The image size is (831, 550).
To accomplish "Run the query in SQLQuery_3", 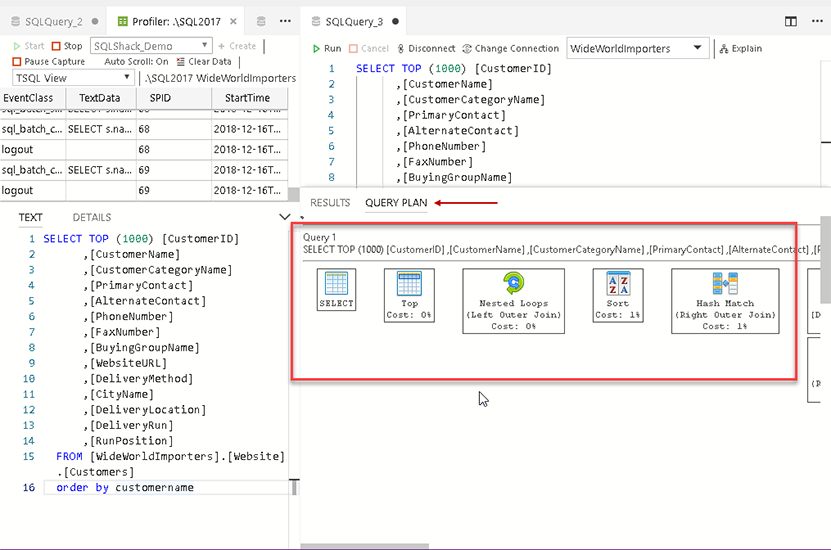I will pos(326,48).
